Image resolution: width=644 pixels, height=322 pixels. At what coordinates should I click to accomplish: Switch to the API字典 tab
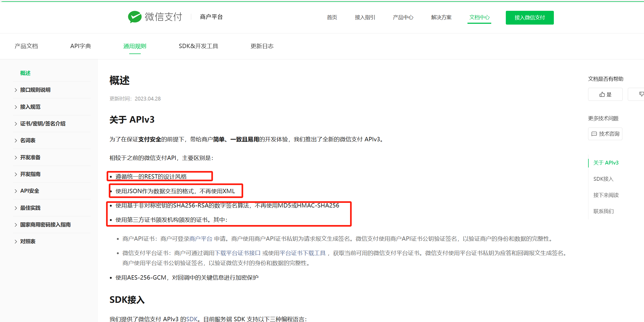tap(80, 46)
